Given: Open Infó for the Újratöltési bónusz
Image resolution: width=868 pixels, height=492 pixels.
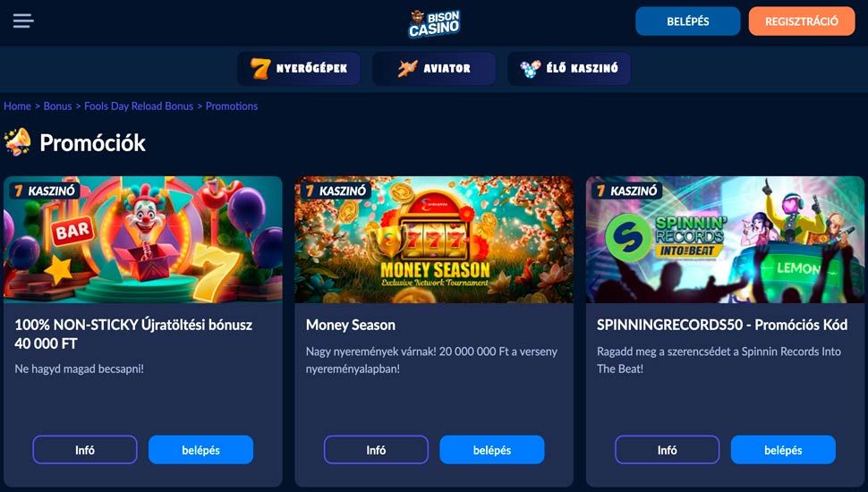Looking at the screenshot, I should click(x=85, y=450).
